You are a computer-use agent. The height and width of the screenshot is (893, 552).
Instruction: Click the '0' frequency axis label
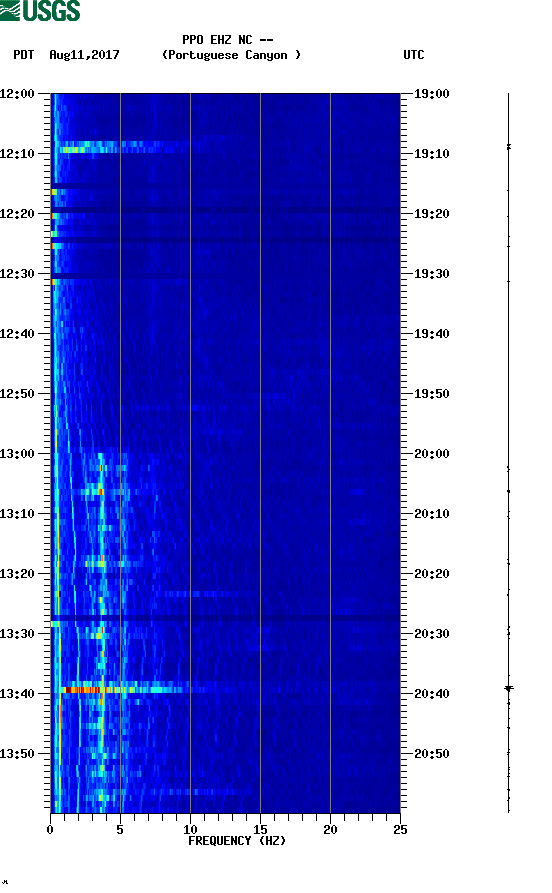click(x=50, y=830)
